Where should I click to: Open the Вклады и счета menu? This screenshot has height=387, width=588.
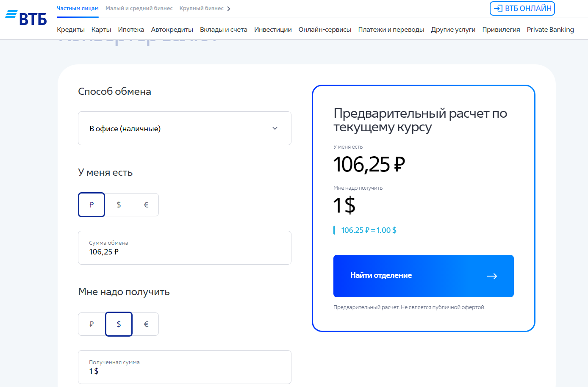(x=223, y=30)
